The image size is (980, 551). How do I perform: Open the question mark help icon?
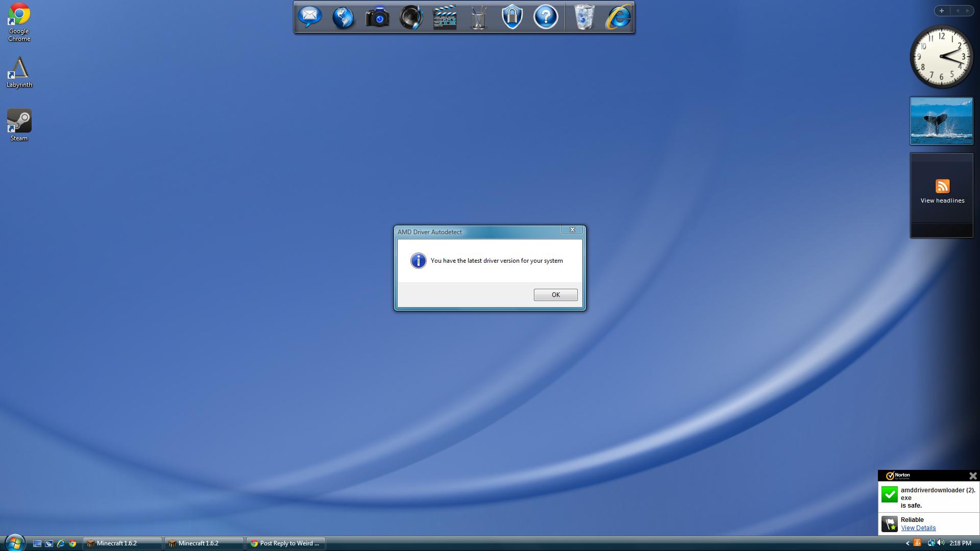[x=546, y=17]
